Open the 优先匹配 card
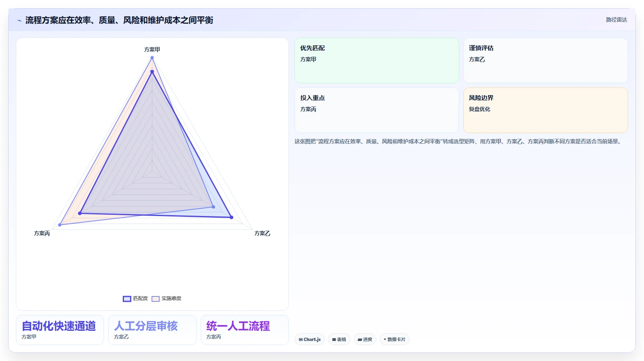The image size is (644, 361). pos(377,60)
